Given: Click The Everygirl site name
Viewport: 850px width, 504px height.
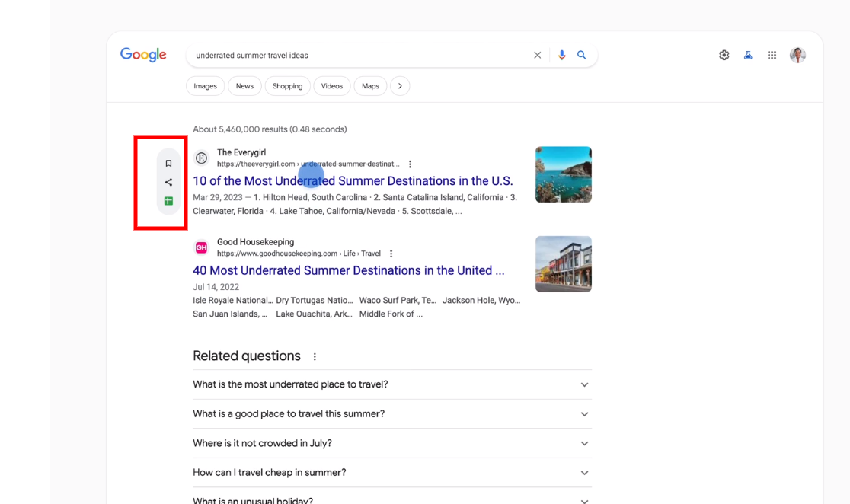Looking at the screenshot, I should coord(241,153).
